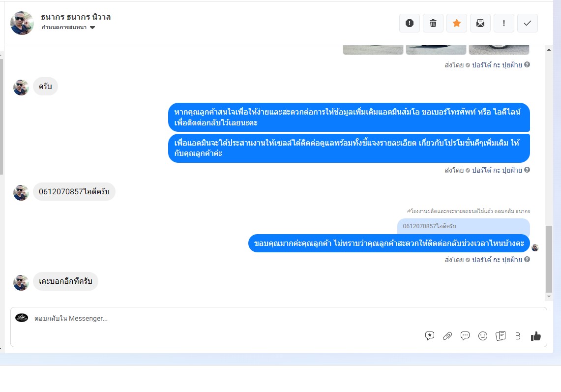
Task: Attach a file with the paperclip icon
Action: tap(447, 336)
